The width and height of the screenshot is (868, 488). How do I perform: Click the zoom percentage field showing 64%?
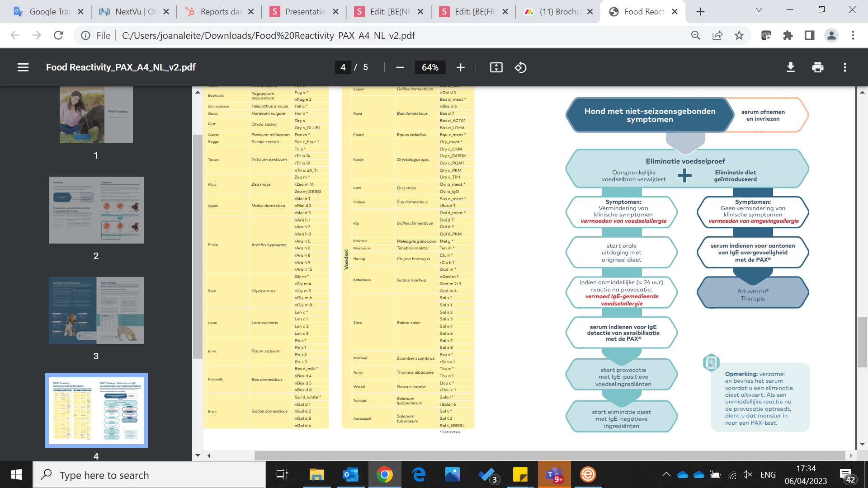pyautogui.click(x=430, y=67)
